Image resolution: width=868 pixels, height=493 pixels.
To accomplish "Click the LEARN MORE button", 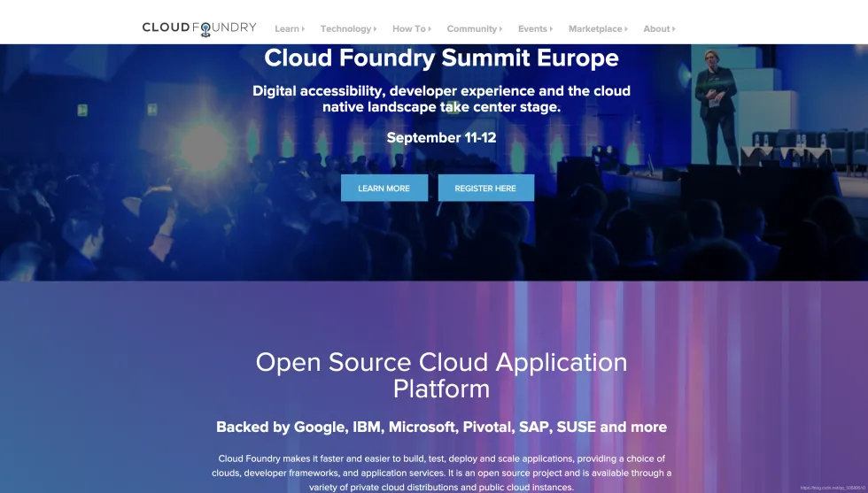I will 384,189.
